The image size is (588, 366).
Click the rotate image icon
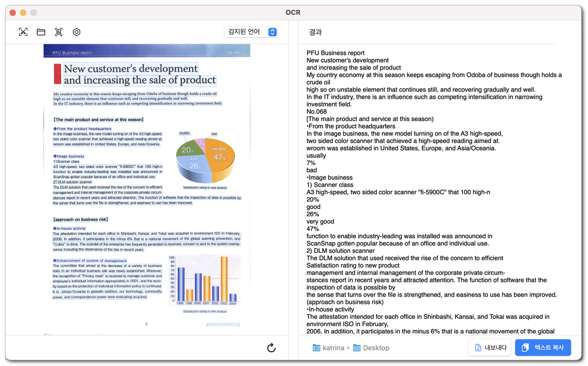click(x=271, y=348)
